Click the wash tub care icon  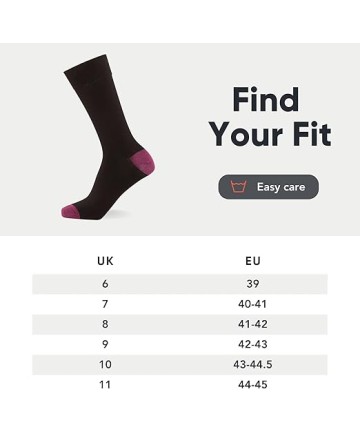239,187
